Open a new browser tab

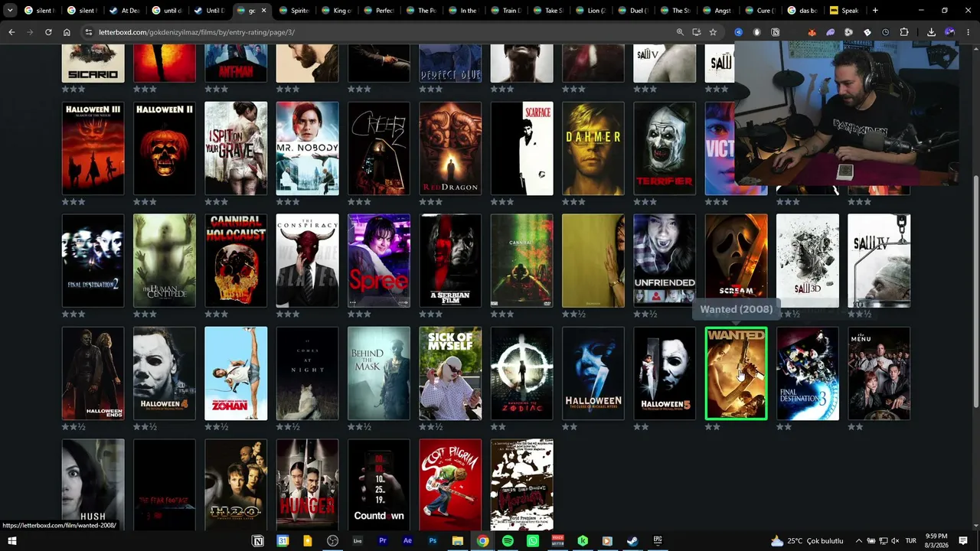click(x=875, y=11)
